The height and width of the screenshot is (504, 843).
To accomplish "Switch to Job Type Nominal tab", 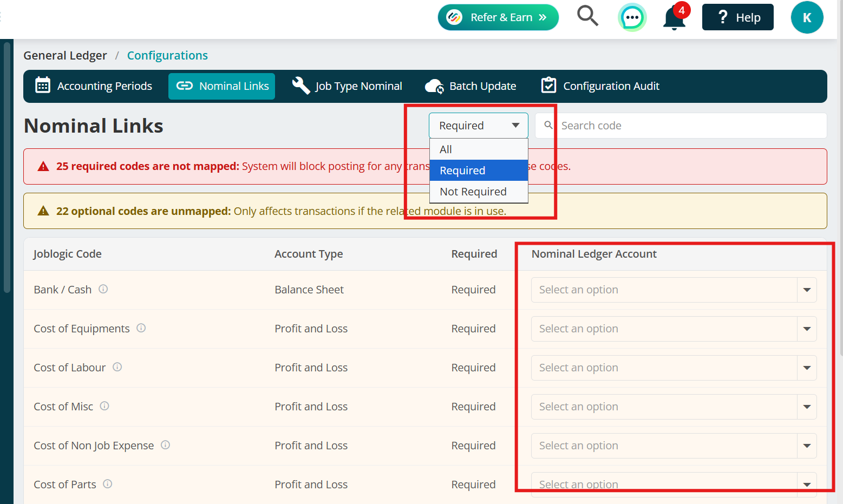I will pos(348,86).
